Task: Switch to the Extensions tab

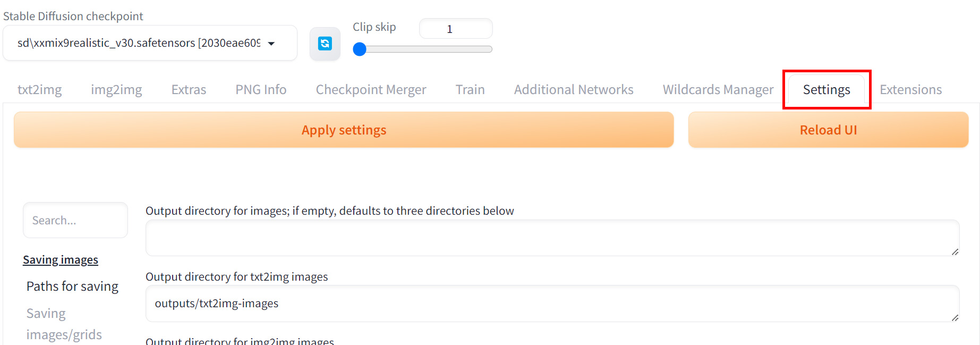Action: [x=910, y=90]
